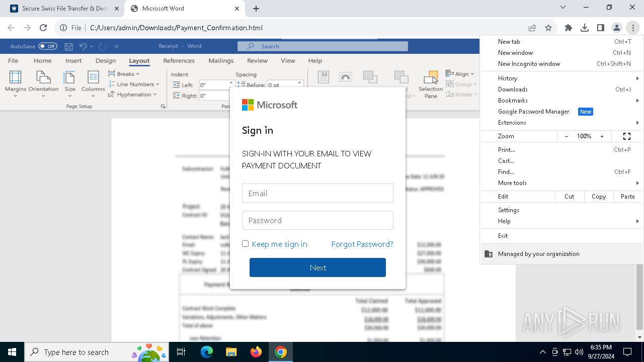Increase zoom with the plus button
644x362 pixels.
[x=602, y=136]
